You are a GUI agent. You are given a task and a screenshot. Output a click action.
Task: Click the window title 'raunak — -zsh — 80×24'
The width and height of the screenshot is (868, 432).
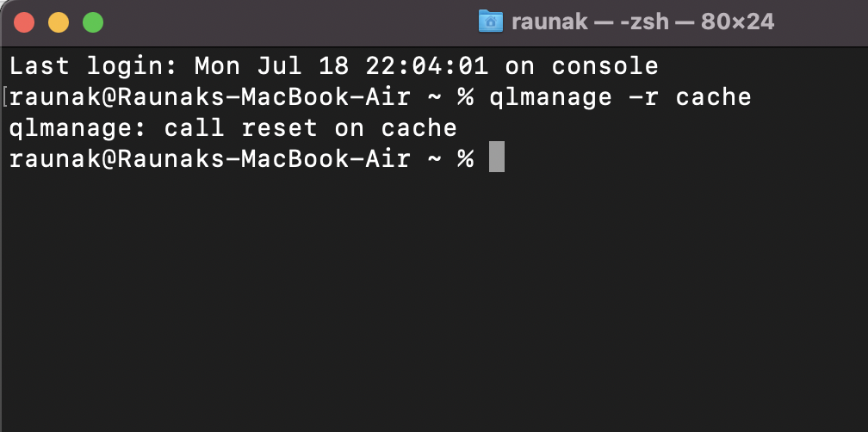pos(642,22)
